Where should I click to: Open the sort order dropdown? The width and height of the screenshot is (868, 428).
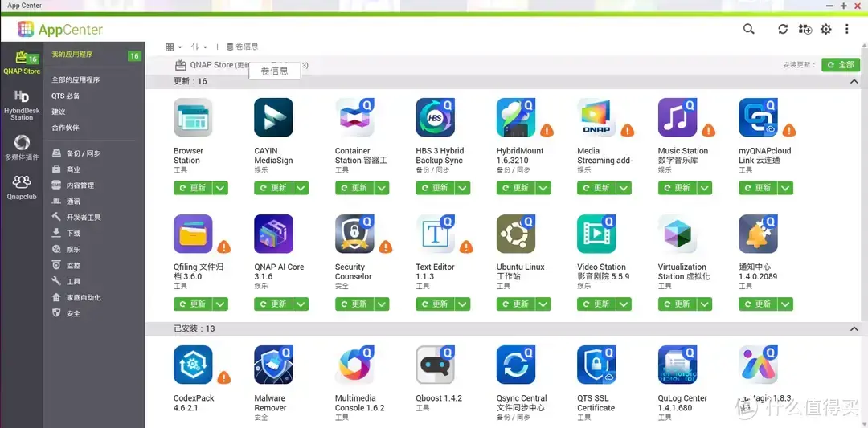(199, 47)
